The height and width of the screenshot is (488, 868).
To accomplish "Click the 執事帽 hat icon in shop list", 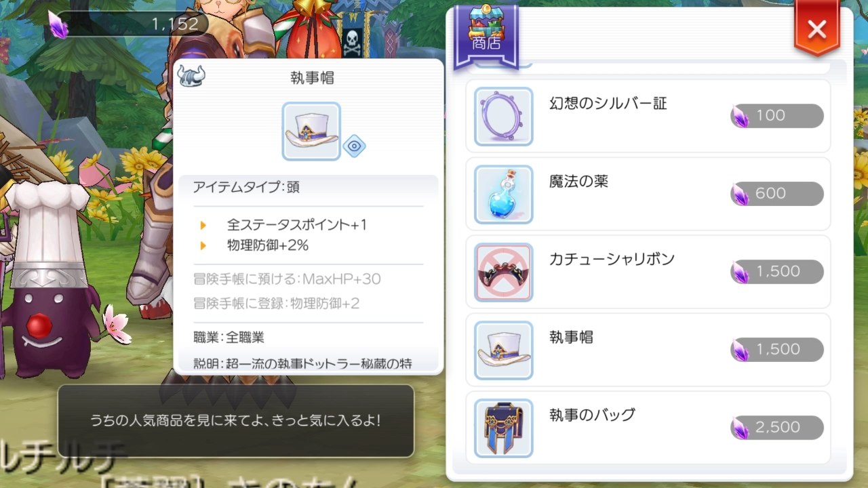I will pyautogui.click(x=503, y=350).
